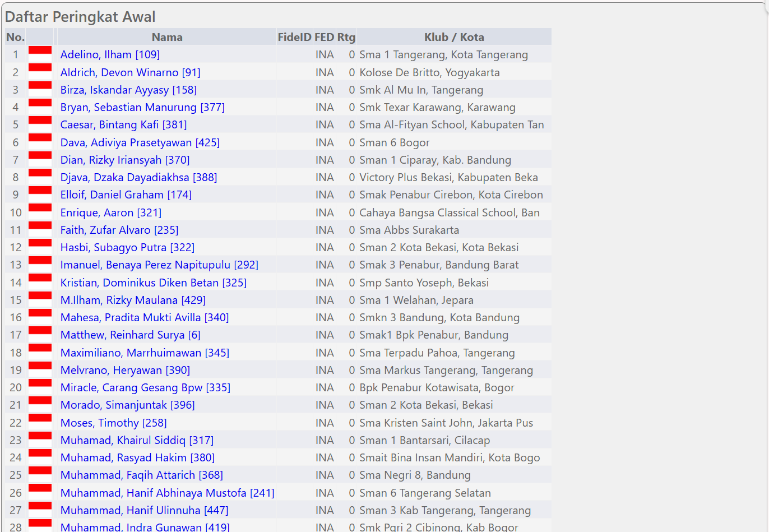Open player Faith, Zufar Alvaro [235]

[x=119, y=230]
